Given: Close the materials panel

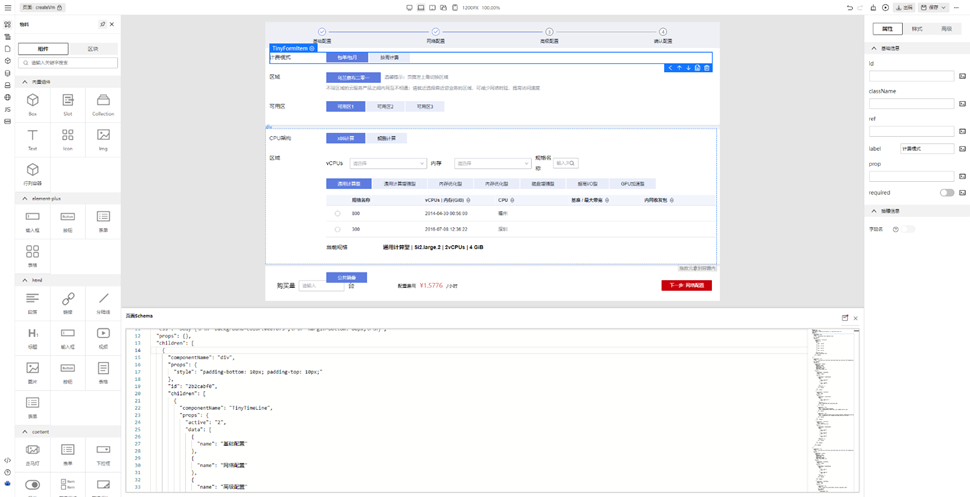Looking at the screenshot, I should 112,24.
